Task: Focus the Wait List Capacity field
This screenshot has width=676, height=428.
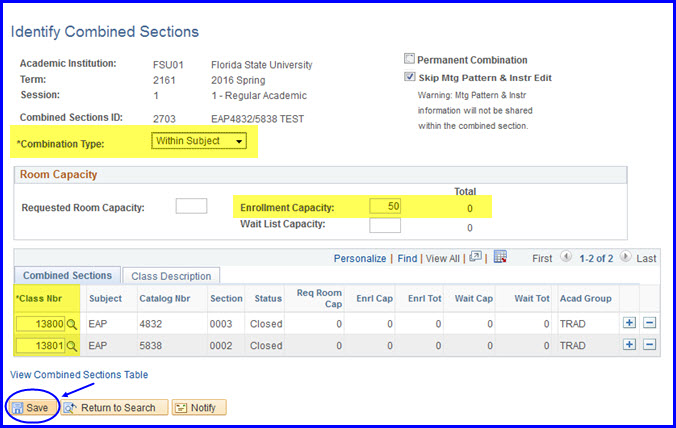Action: [x=385, y=225]
